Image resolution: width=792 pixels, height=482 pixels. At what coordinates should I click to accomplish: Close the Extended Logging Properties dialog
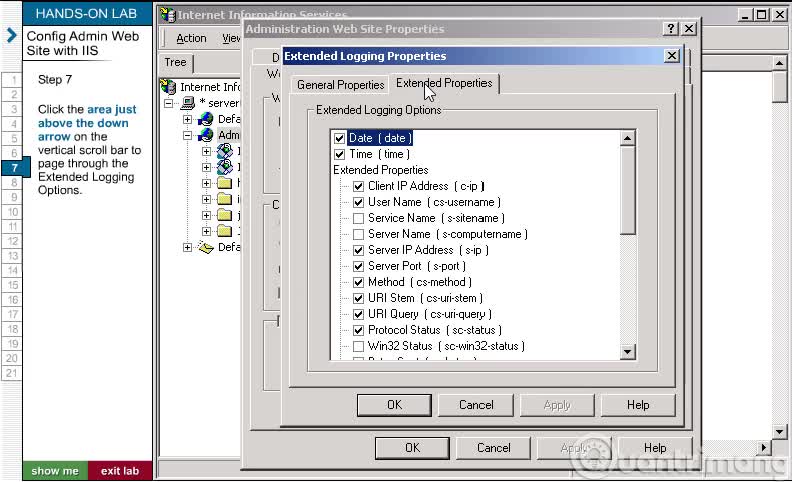[x=671, y=56]
